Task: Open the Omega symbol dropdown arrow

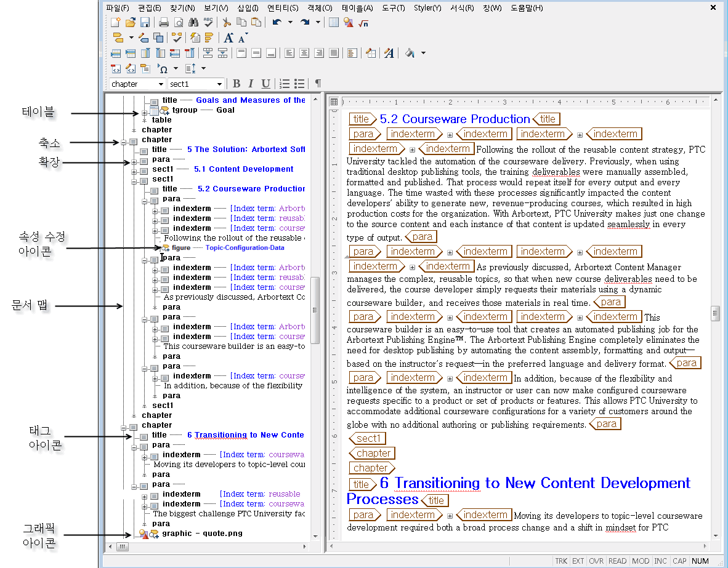Action: point(176,69)
